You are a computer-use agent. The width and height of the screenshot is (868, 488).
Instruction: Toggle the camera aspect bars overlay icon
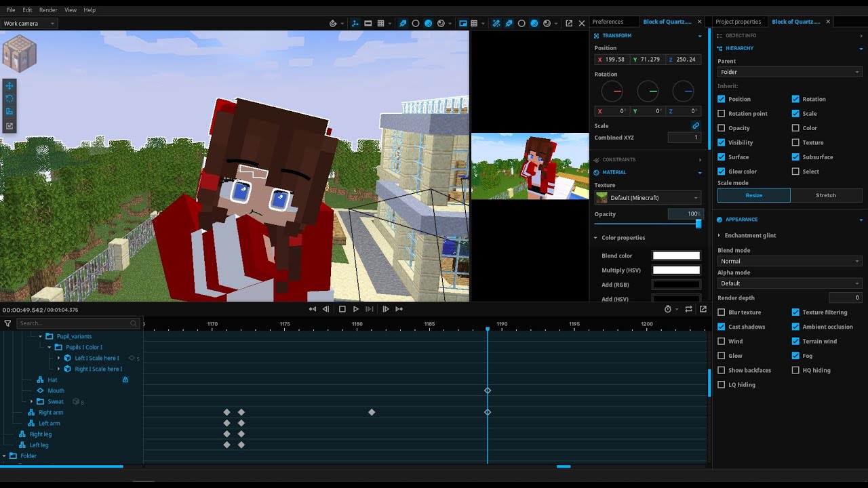click(368, 23)
